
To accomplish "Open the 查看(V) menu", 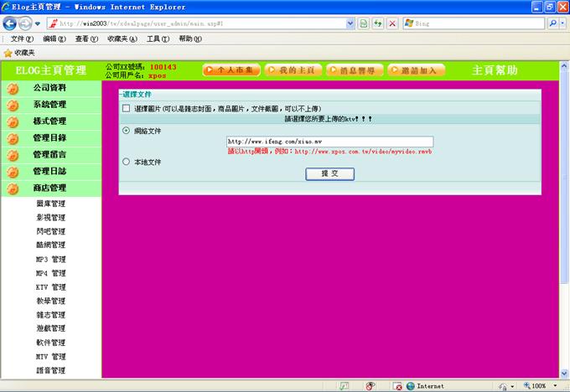I will pyautogui.click(x=86, y=39).
